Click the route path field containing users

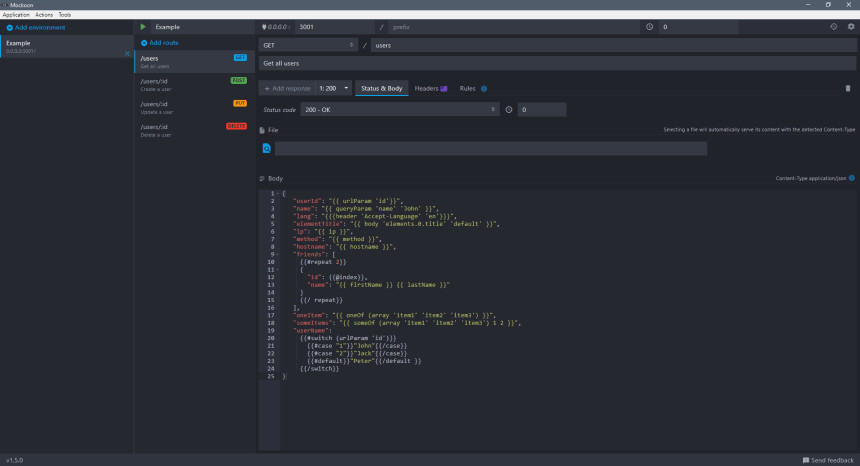[x=613, y=46]
